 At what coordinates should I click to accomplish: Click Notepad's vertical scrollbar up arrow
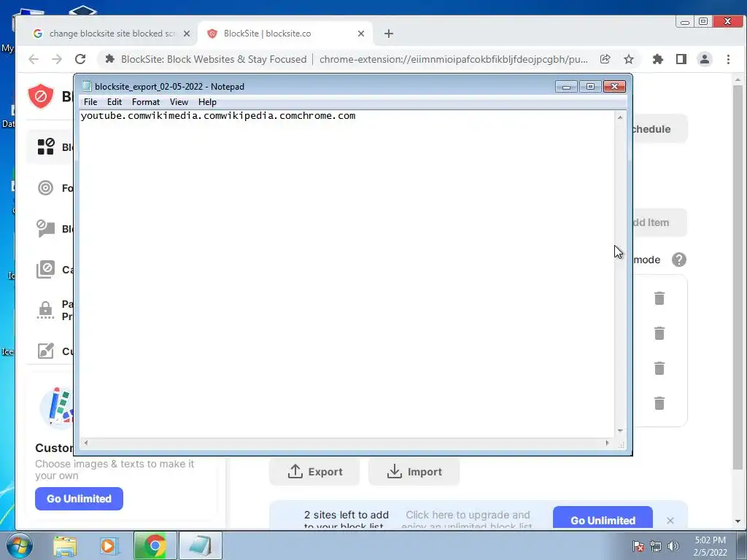tap(620, 117)
